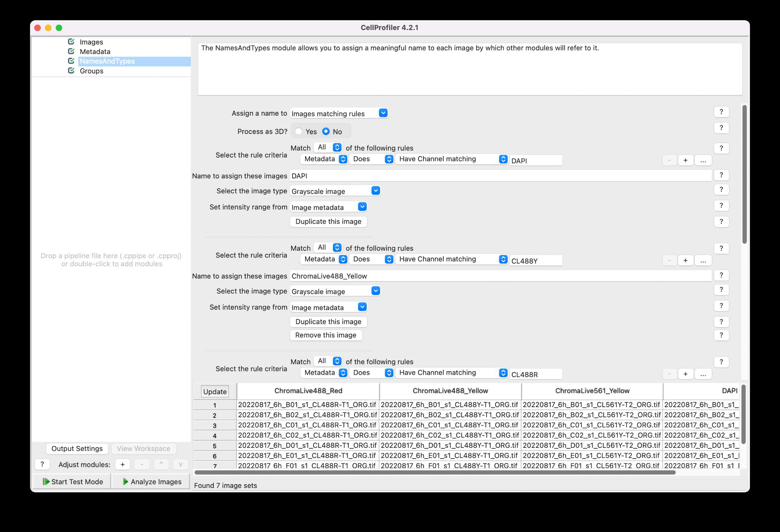The width and height of the screenshot is (780, 532).
Task: Select image set row 3
Action: coord(215,425)
